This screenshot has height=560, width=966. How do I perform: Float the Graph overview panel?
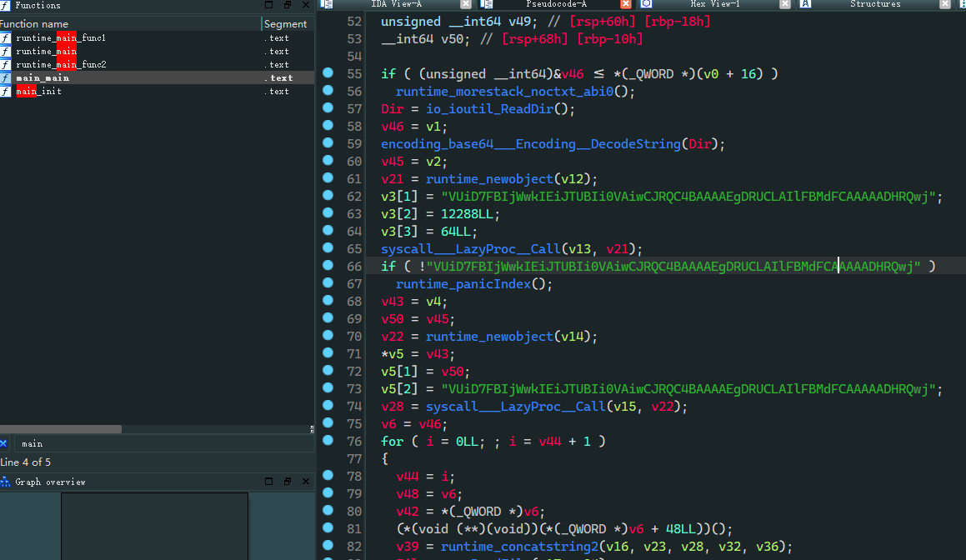point(287,482)
